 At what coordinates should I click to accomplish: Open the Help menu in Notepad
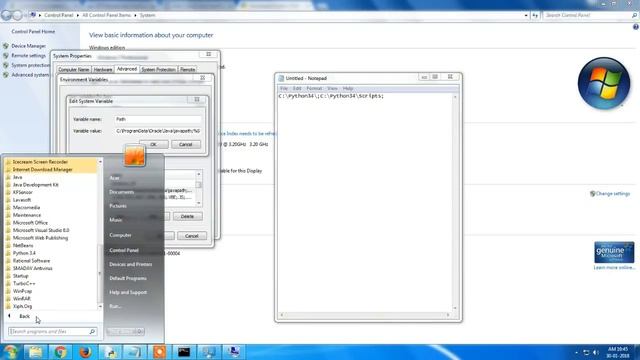(348, 89)
